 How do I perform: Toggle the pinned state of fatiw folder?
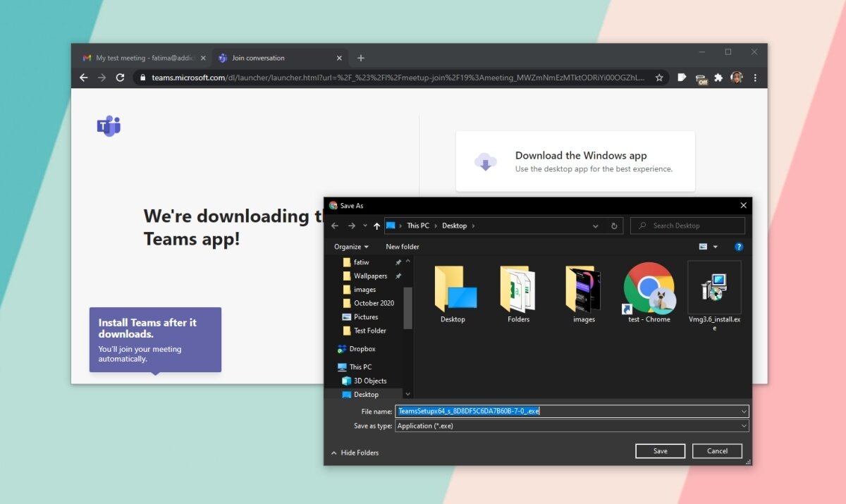coord(398,262)
